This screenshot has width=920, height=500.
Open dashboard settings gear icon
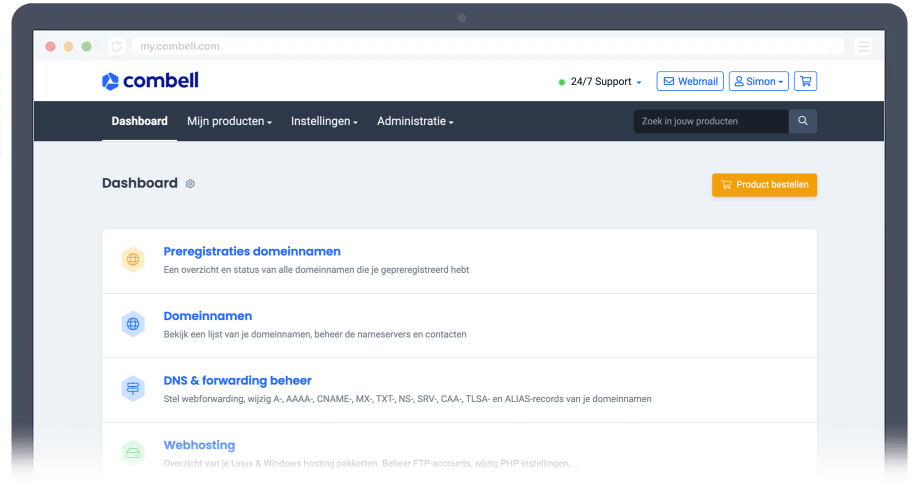[x=190, y=184]
